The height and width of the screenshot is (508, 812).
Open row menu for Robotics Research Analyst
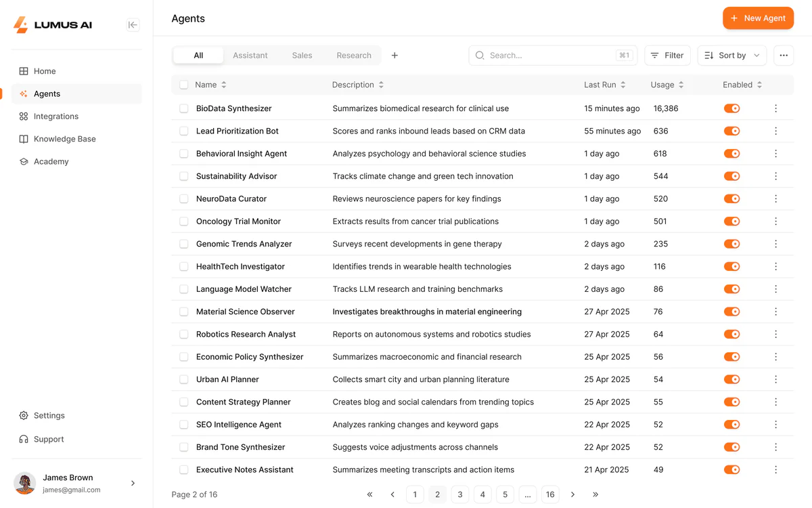775,334
